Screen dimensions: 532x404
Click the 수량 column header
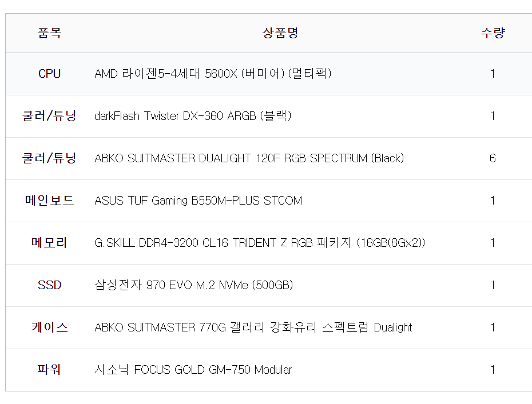pos(493,33)
